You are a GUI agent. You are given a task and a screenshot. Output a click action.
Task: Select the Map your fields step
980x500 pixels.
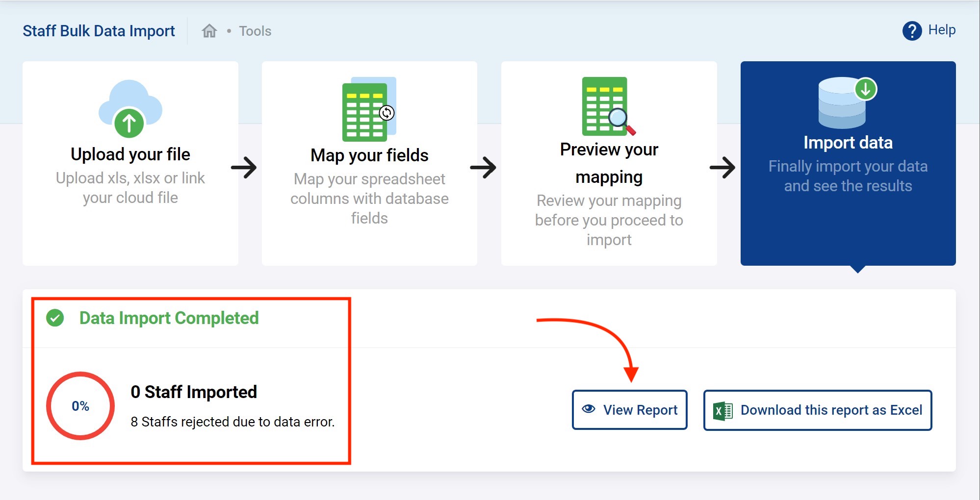click(369, 163)
